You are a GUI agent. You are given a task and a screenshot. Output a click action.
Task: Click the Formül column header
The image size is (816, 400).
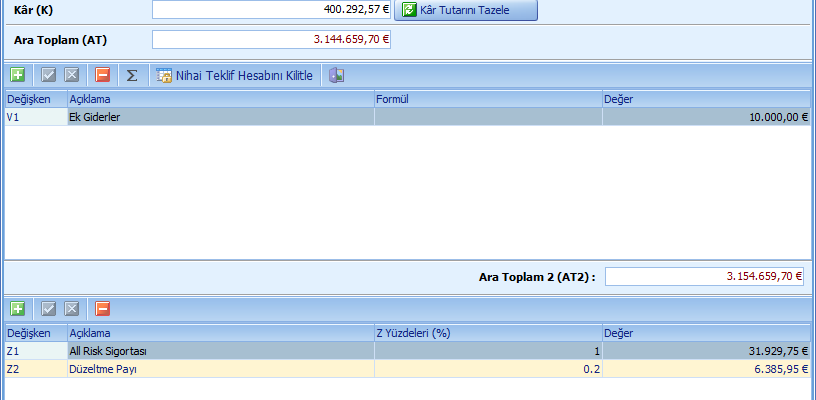[488, 99]
